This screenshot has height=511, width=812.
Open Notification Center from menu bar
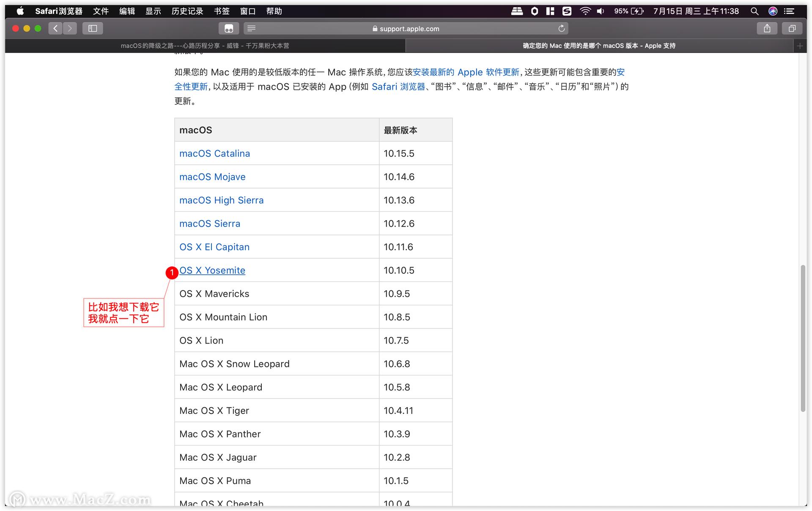[789, 11]
